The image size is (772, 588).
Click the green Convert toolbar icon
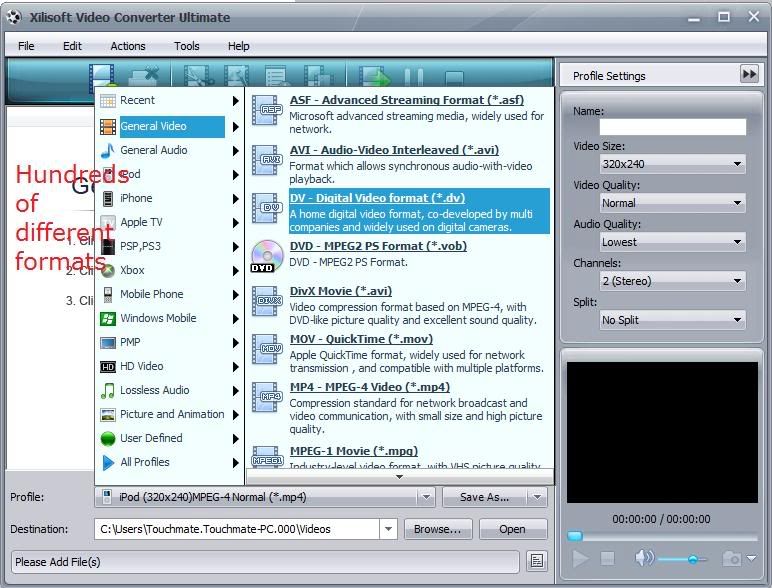tap(375, 77)
